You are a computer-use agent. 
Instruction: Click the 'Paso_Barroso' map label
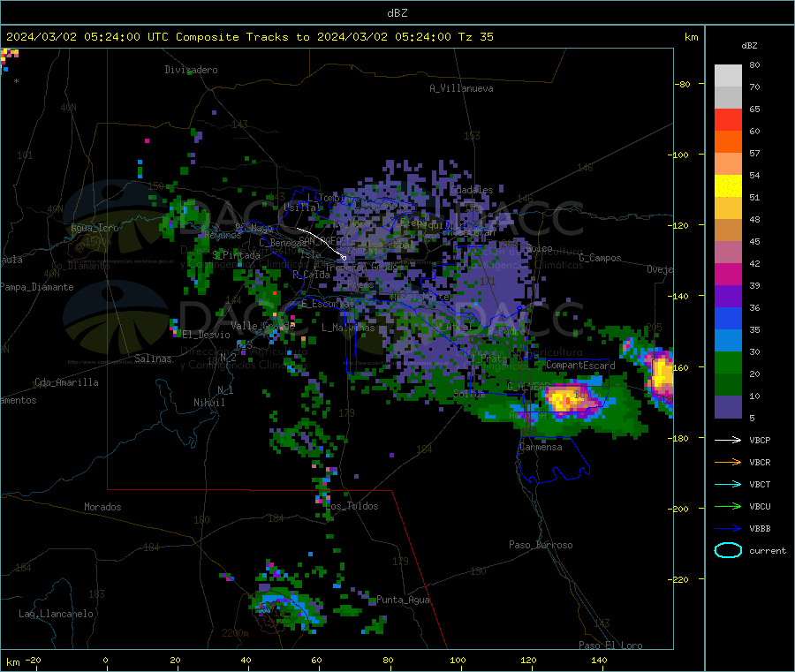point(541,545)
